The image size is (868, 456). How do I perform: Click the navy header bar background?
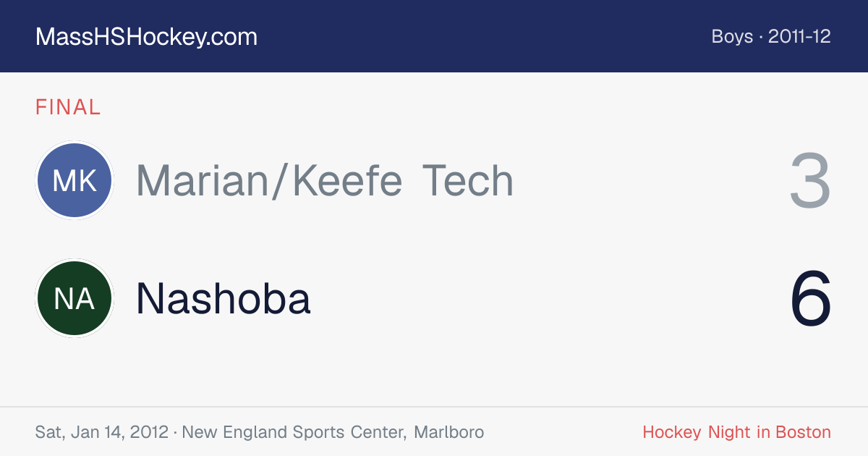[434, 36]
